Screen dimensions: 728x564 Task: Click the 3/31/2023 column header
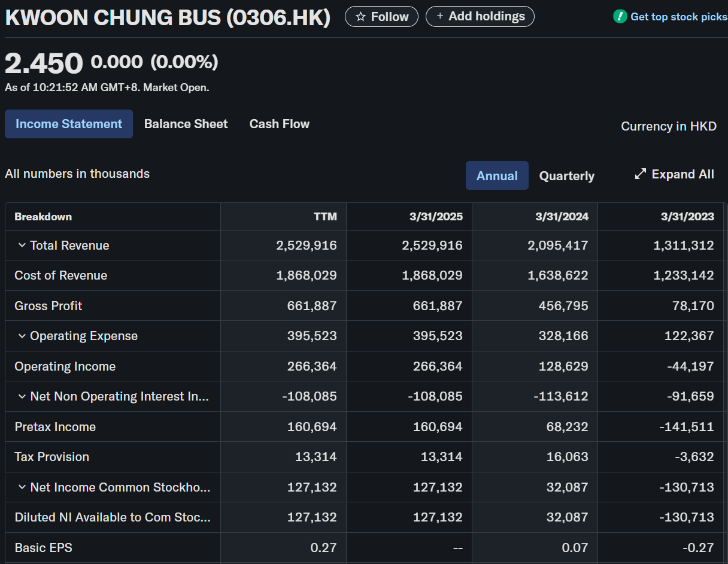coord(687,217)
